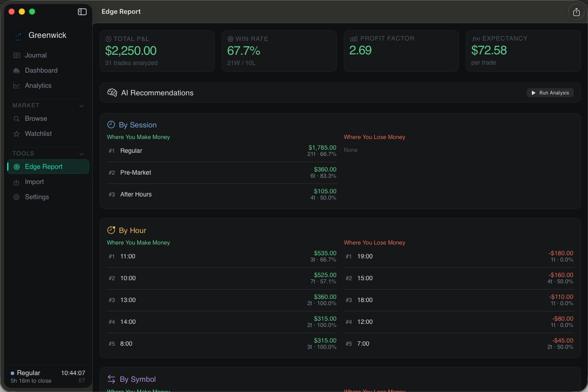Click the Analytics line chart icon

(x=16, y=86)
